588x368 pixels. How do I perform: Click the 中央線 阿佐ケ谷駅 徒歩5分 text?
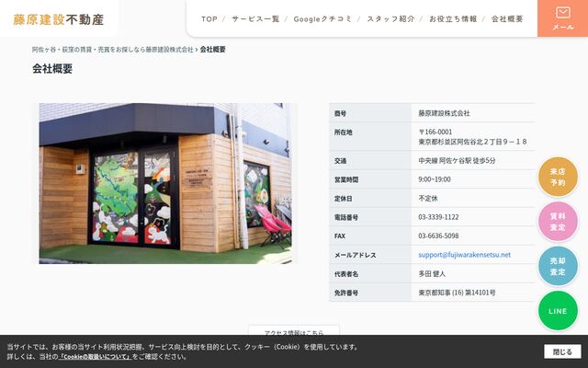457,161
